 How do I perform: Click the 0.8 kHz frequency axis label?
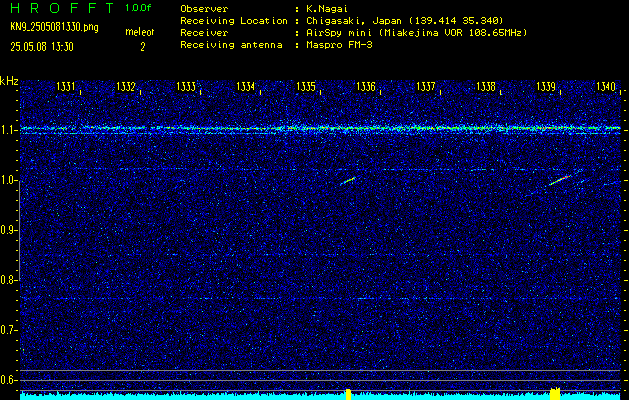[x=7, y=280]
